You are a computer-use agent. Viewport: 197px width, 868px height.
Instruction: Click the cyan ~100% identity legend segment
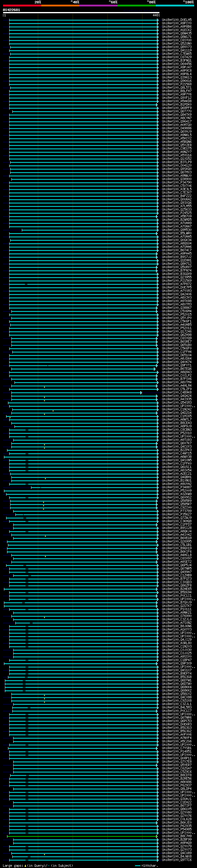point(175,6)
